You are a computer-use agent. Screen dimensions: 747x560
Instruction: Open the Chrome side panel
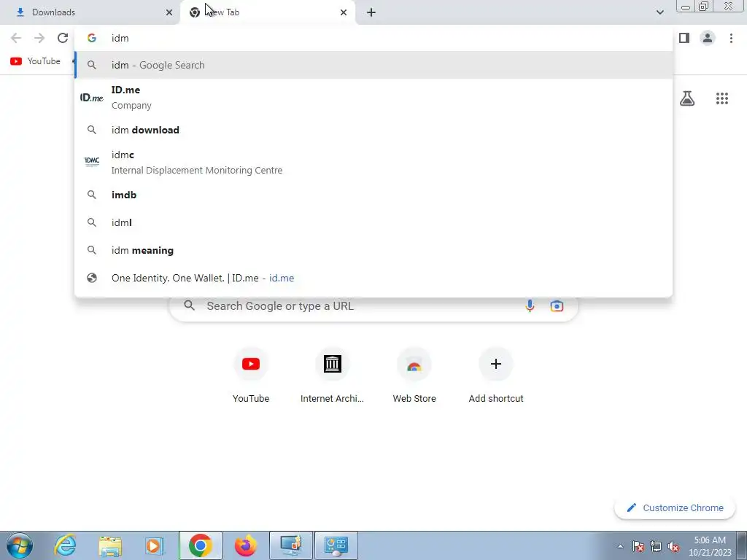click(x=684, y=38)
